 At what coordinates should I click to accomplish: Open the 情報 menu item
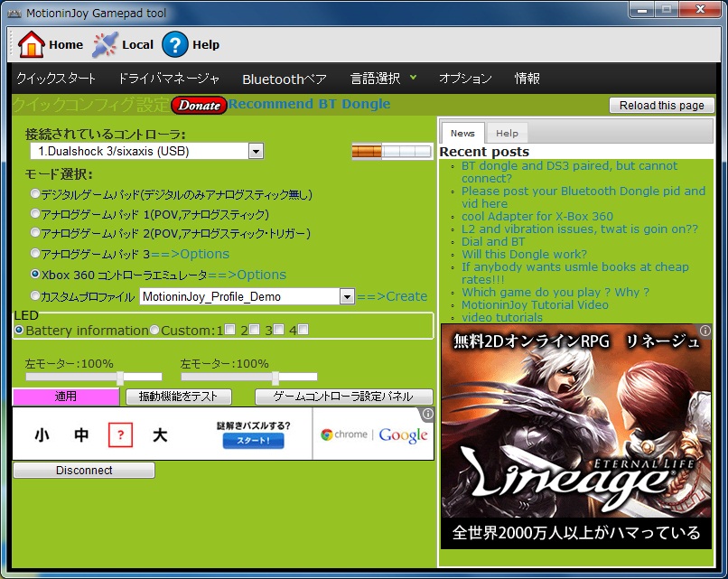(x=527, y=79)
